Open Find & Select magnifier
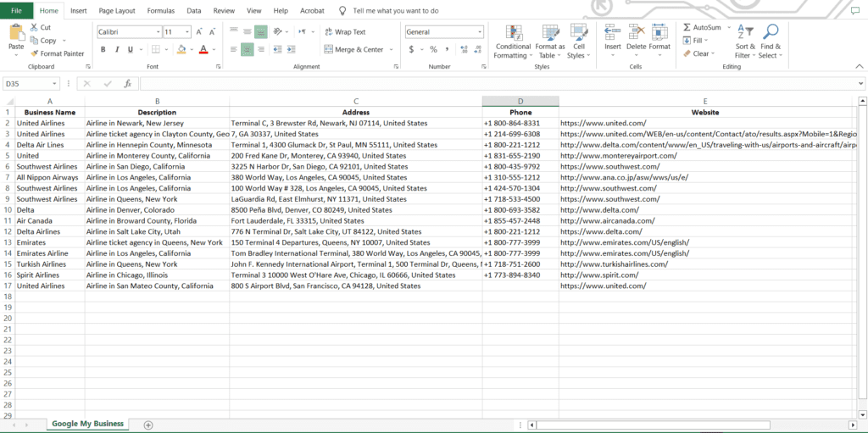 coord(771,42)
